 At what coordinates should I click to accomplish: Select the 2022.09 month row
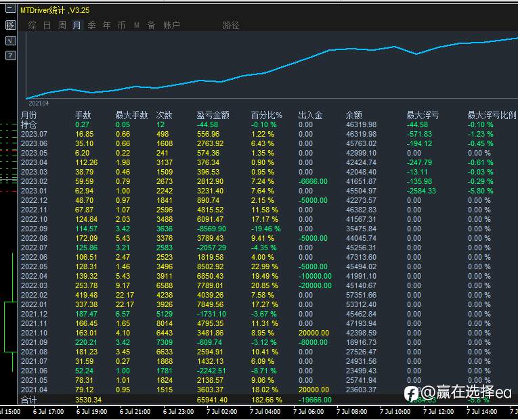point(267,229)
